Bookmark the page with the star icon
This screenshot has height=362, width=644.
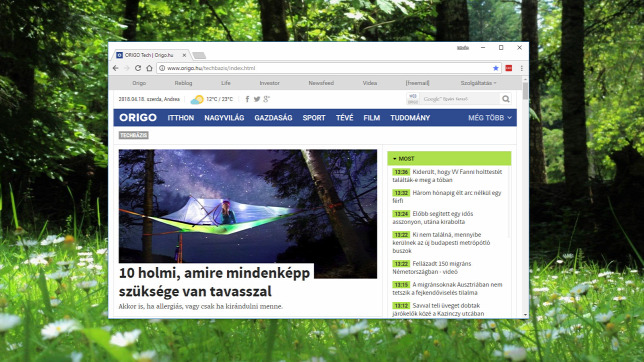coord(496,68)
